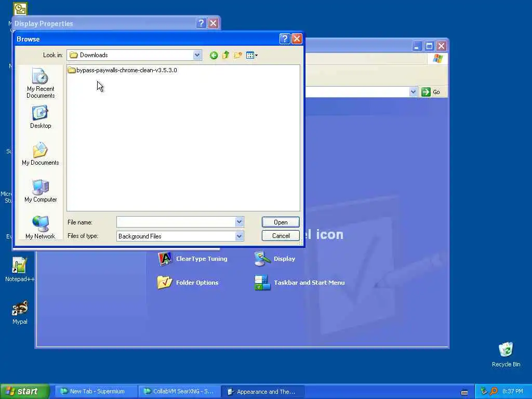Click the green Back arrow in Browse toolbar

click(214, 55)
